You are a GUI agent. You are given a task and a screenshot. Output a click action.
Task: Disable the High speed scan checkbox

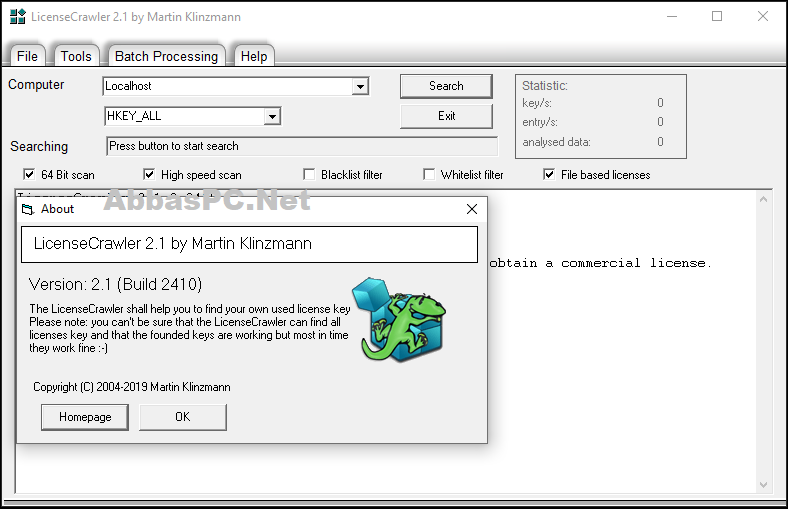149,174
